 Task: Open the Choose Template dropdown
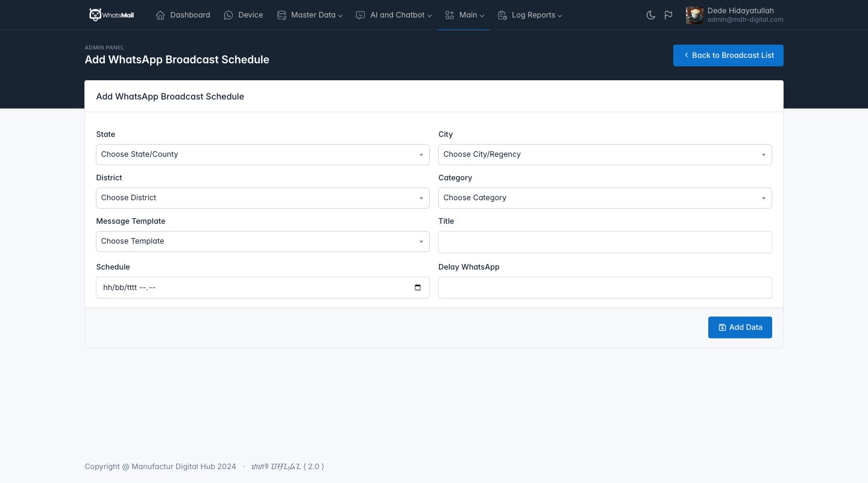262,241
